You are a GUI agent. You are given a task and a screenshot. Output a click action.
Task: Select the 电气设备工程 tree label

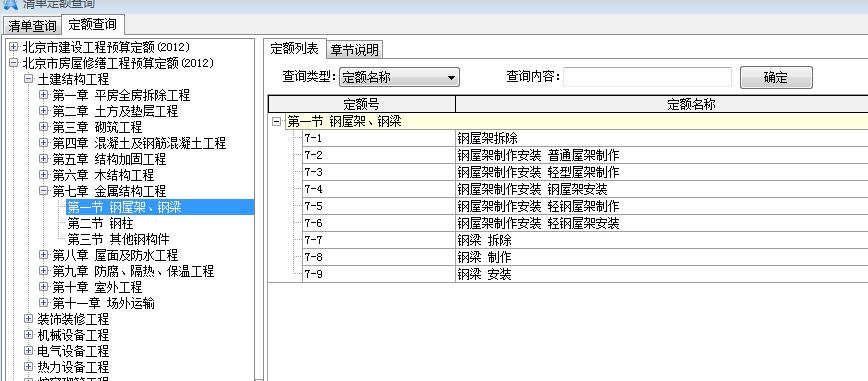click(73, 352)
